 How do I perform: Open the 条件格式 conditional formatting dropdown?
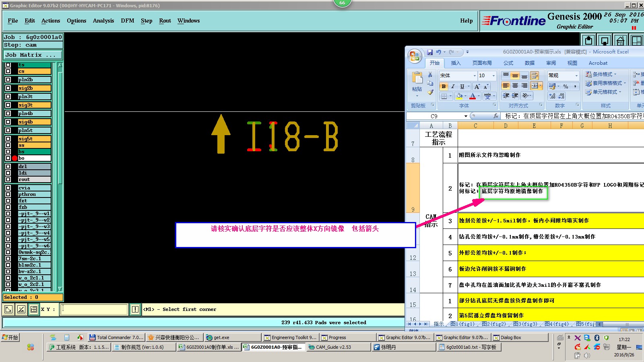point(601,74)
